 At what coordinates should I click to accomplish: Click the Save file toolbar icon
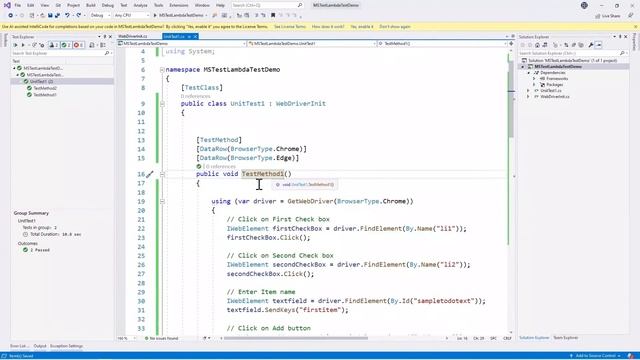point(50,16)
